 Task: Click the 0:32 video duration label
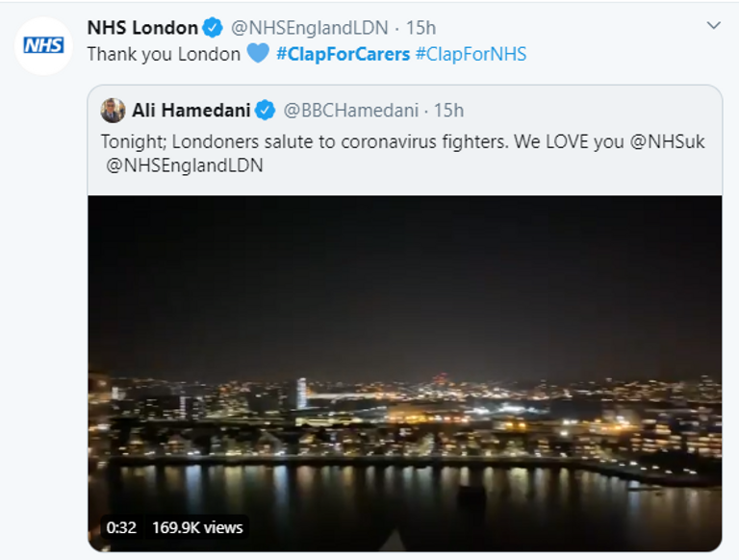(x=121, y=527)
